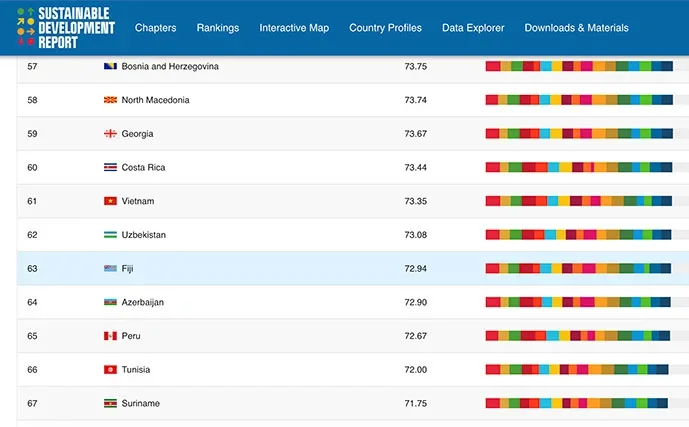Open Downloads & Materials
The image size is (689, 427).
577,28
